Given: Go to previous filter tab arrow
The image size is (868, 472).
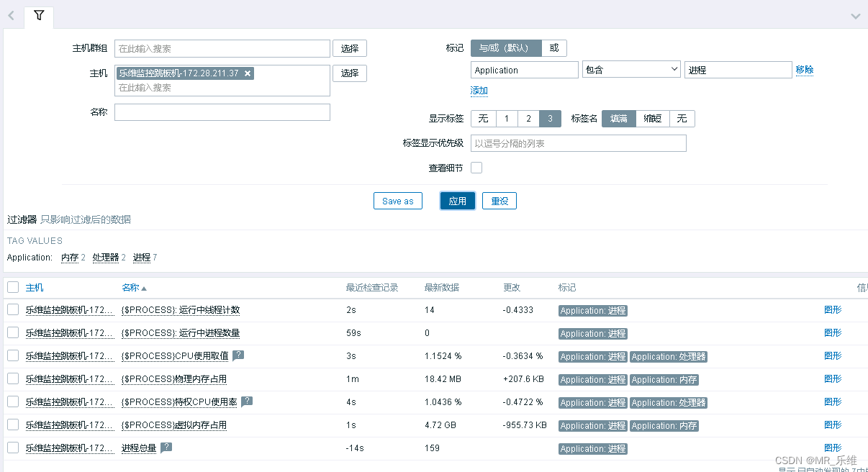Looking at the screenshot, I should 11,16.
